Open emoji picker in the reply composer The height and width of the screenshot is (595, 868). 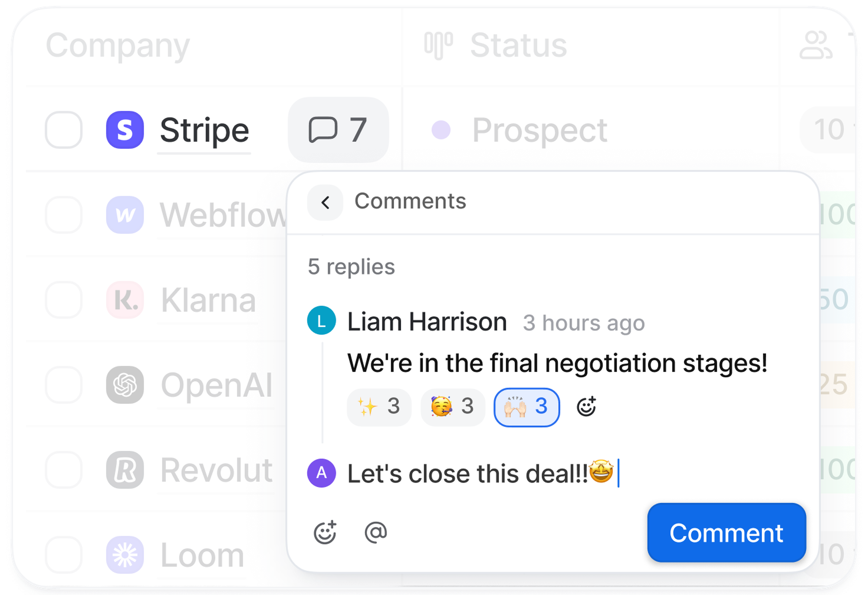[325, 532]
